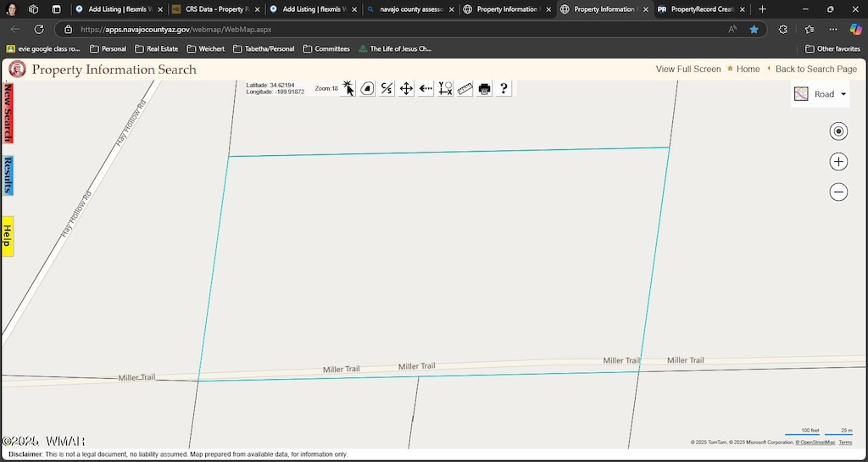Open map Terms link
868x462 pixels.
845,443
